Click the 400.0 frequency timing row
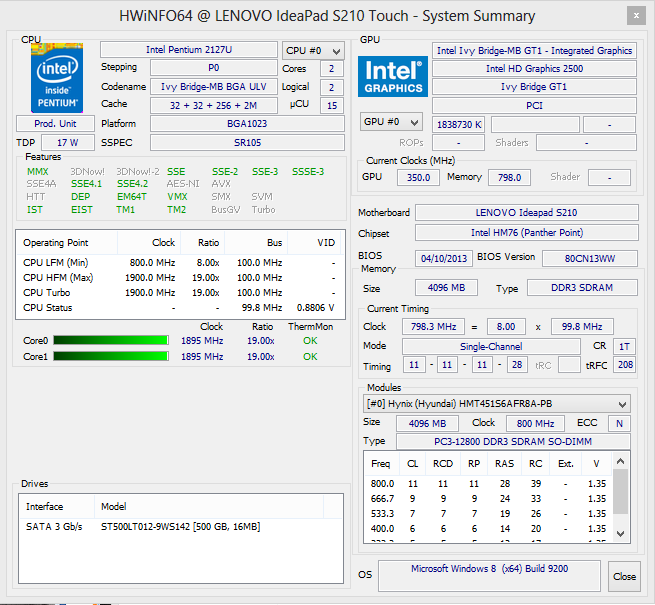 488,529
